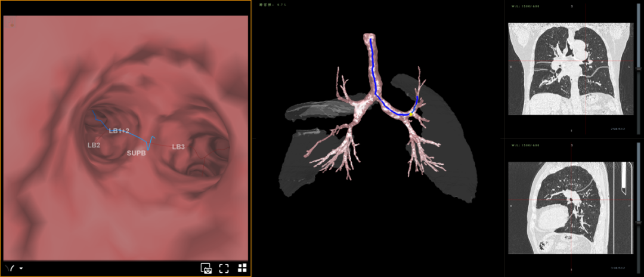Expand the endoscopy view to fullscreen
The image size is (644, 277).
pyautogui.click(x=224, y=268)
